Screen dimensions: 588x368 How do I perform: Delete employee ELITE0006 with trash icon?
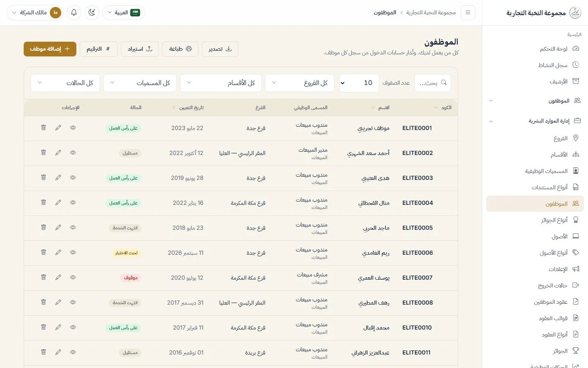[x=43, y=252]
